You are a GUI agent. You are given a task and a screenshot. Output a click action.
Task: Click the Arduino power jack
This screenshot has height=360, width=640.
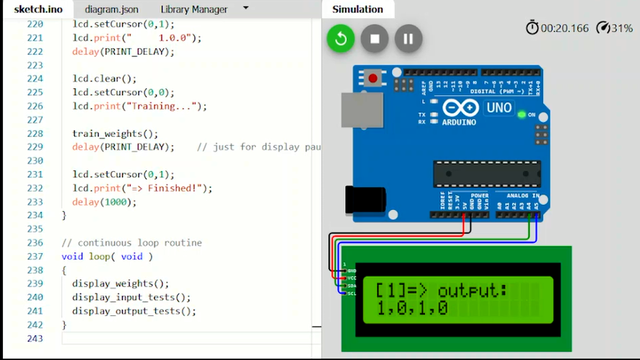click(x=365, y=200)
